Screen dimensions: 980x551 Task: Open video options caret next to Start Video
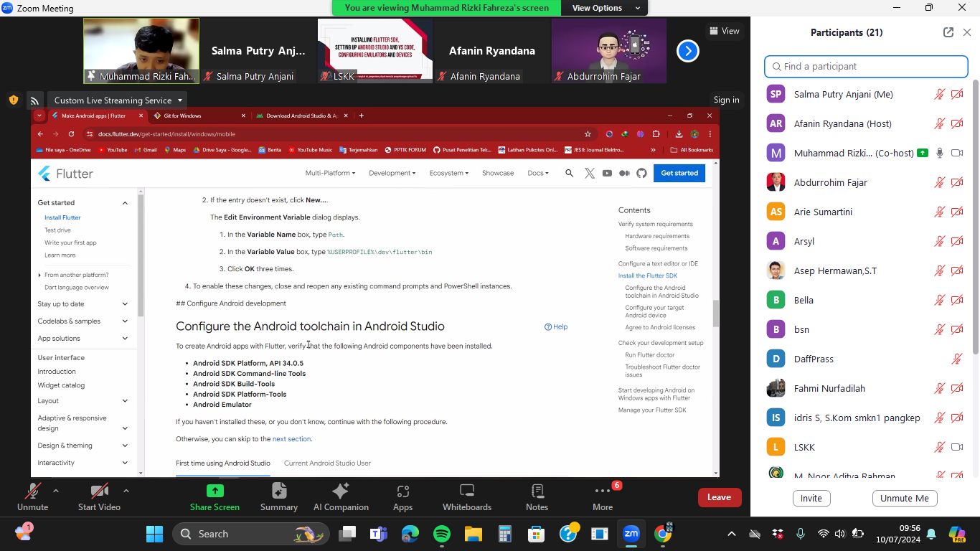[x=126, y=491]
